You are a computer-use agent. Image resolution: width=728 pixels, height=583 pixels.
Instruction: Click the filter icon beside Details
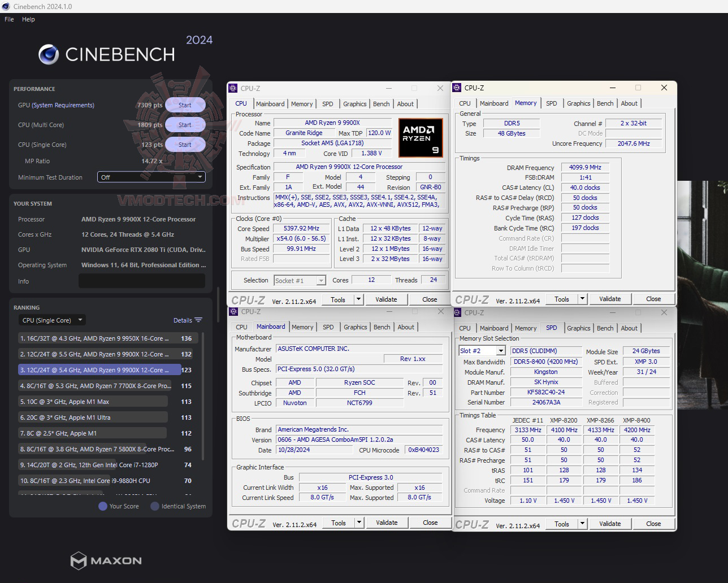coord(198,320)
